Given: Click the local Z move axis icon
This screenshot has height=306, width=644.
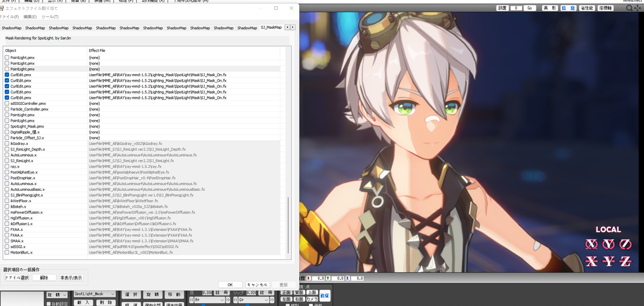Looking at the screenshot, I should point(625,261).
